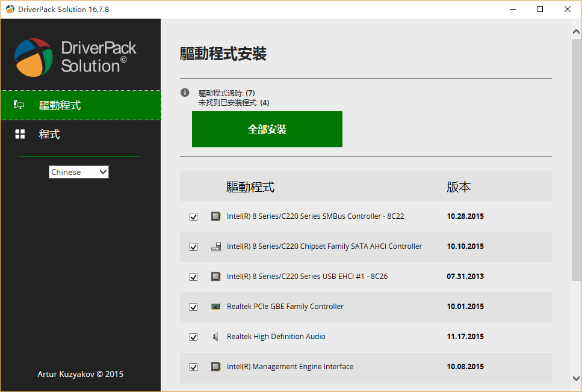Open the 驅動程式 sidebar tab
This screenshot has height=392, width=582.
click(x=81, y=105)
